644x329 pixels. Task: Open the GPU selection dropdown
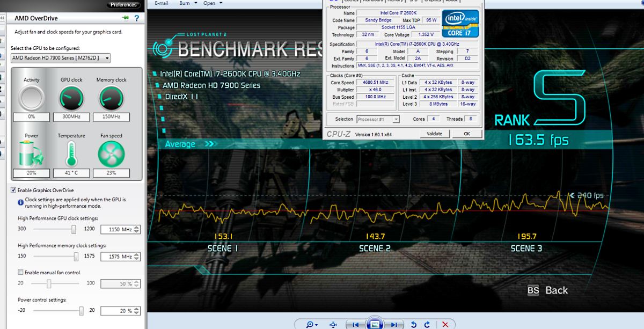coord(61,58)
